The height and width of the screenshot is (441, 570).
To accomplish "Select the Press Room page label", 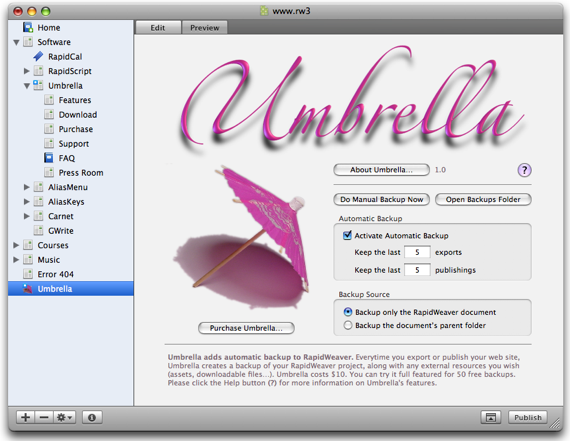I will point(81,173).
